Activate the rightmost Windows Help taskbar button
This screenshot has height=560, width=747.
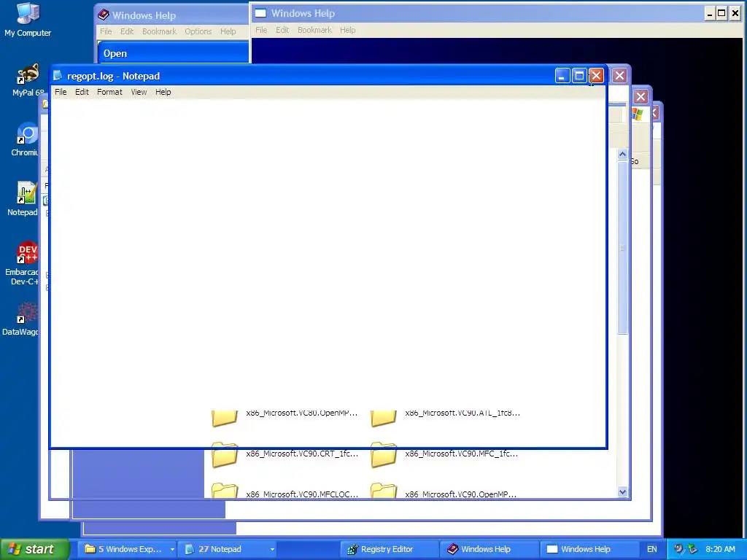pos(589,549)
